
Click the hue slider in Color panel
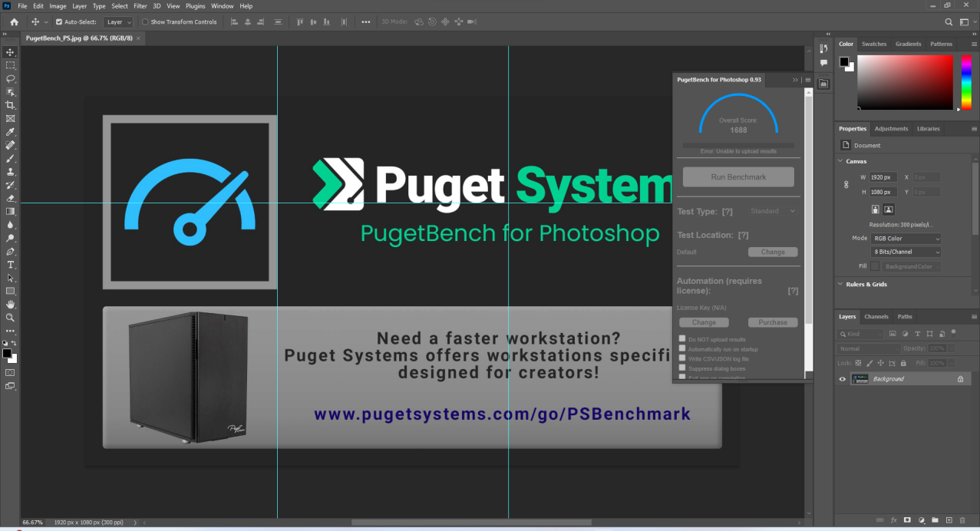966,82
